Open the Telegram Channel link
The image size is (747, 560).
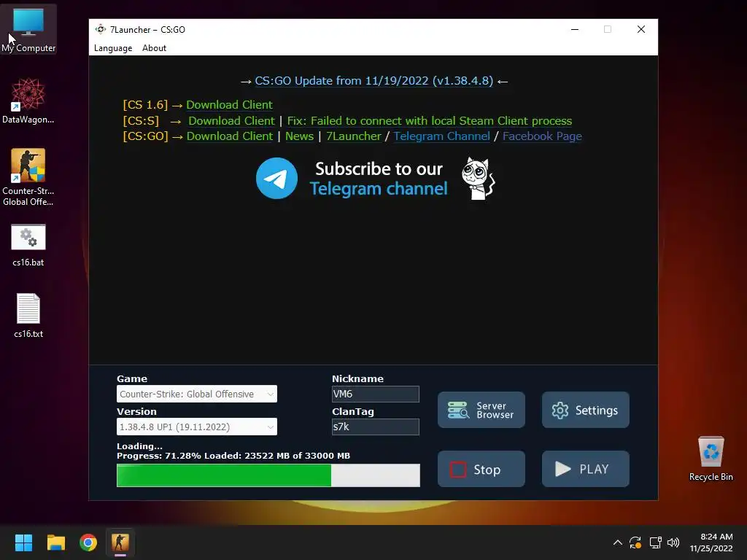coord(441,136)
